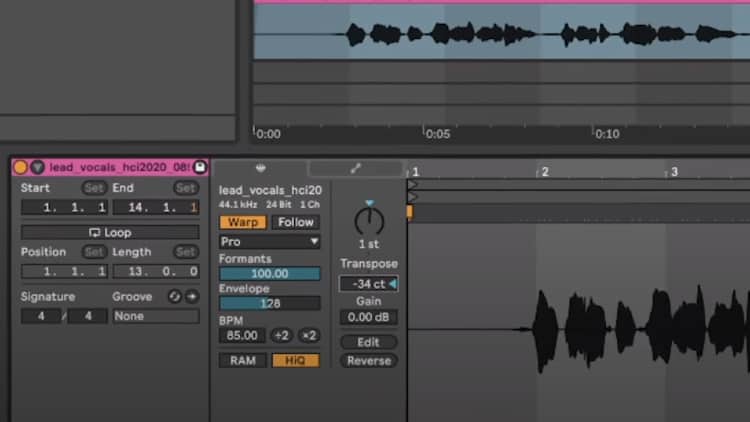Screen dimensions: 750x422
Task: Click the Reverse button
Action: pos(368,361)
